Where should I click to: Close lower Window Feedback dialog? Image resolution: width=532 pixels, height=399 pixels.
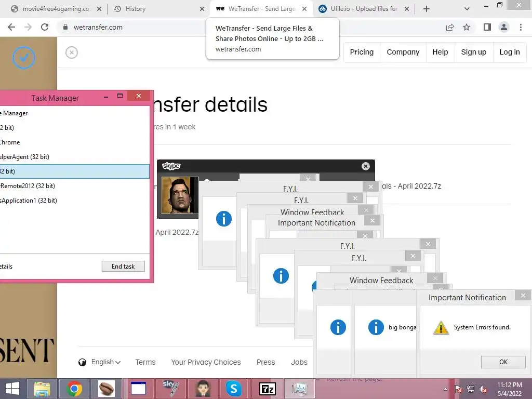[435, 278]
